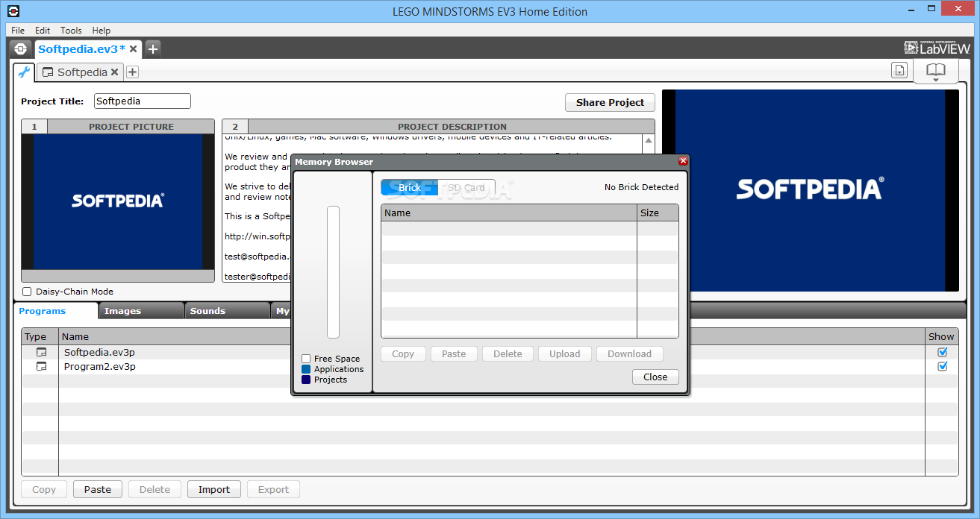Click the LabVIEW logo
Viewport: 980px width, 519px height.
coord(937,48)
